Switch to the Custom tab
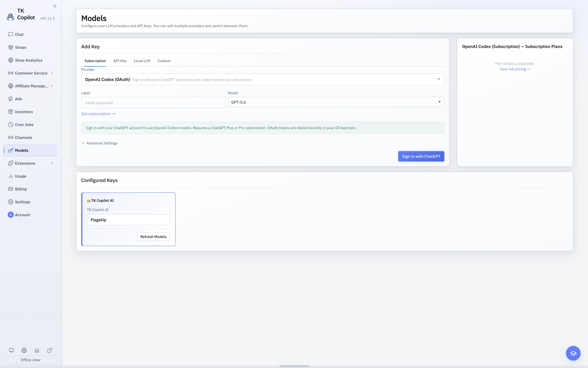 pyautogui.click(x=164, y=61)
